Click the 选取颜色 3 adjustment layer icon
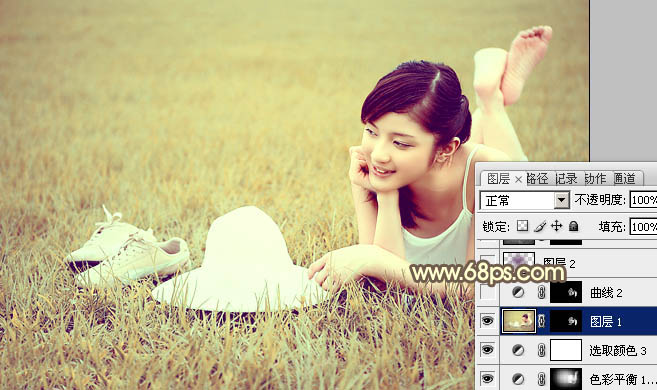The width and height of the screenshot is (657, 390). pyautogui.click(x=518, y=350)
